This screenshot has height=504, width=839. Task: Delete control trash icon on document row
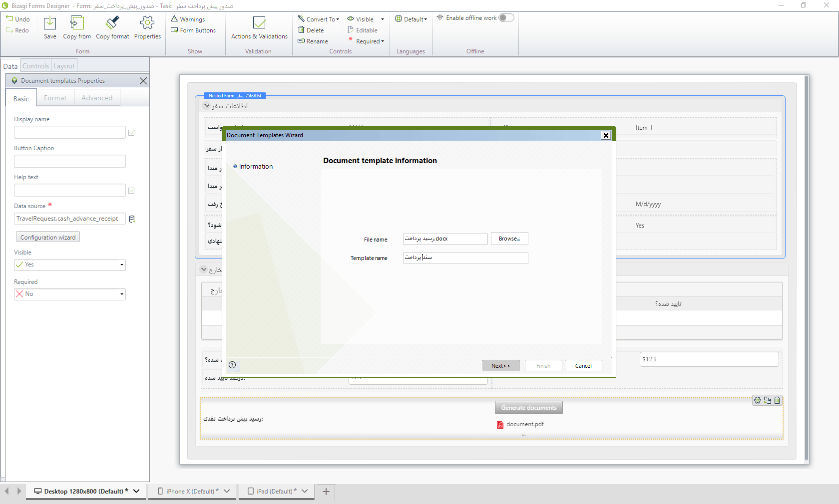click(777, 400)
